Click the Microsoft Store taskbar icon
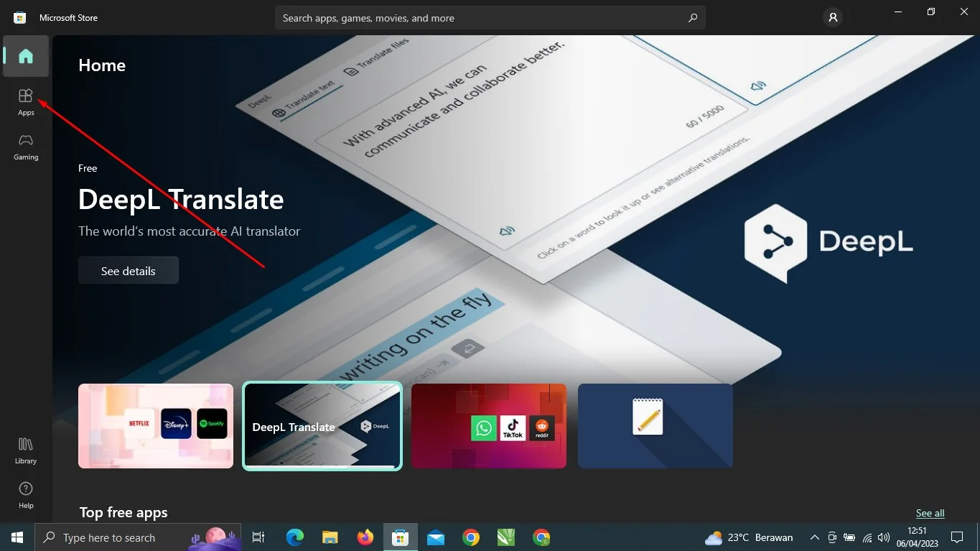 click(x=401, y=537)
